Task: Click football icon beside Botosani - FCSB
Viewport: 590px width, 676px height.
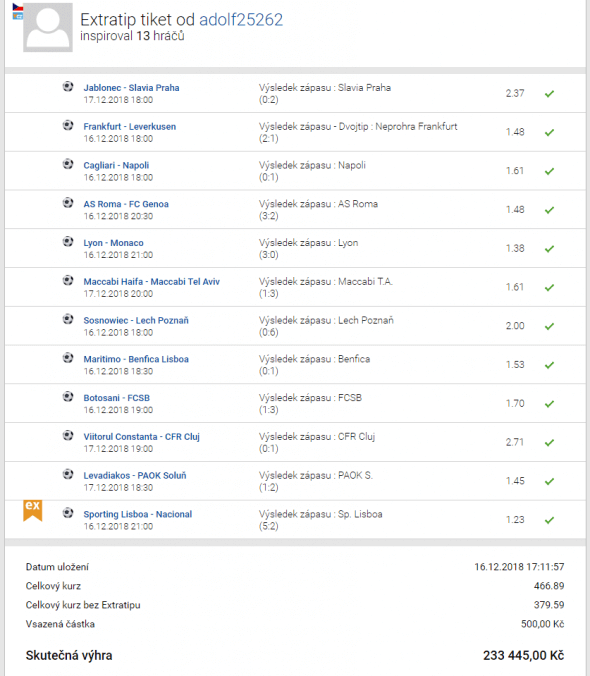Action: [68, 397]
